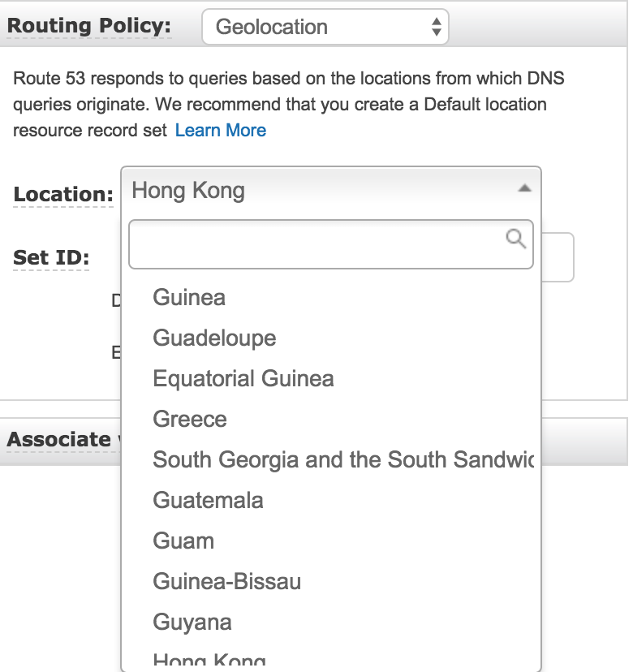Pick Greece from the location list
This screenshot has height=672, width=633.
331,419
